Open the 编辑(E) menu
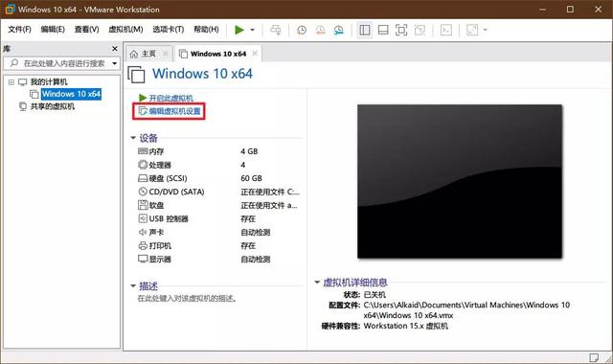 point(53,30)
